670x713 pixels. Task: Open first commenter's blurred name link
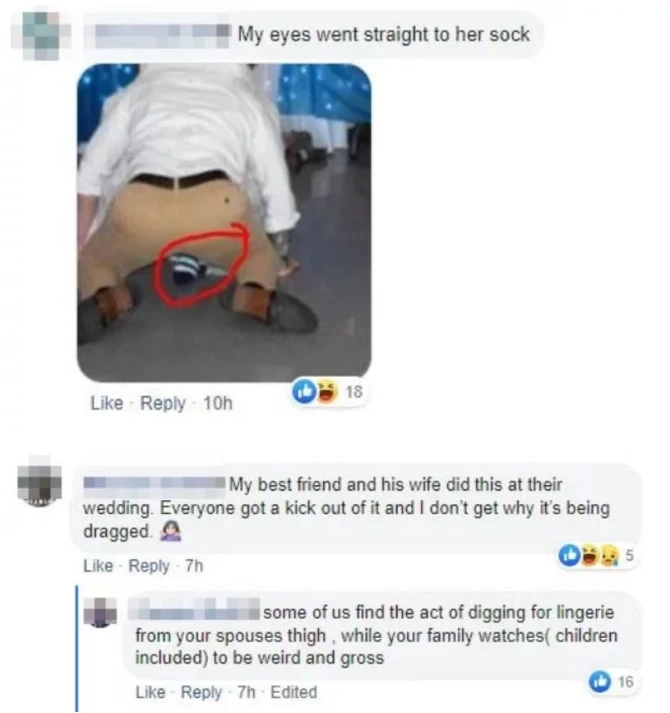point(162,35)
